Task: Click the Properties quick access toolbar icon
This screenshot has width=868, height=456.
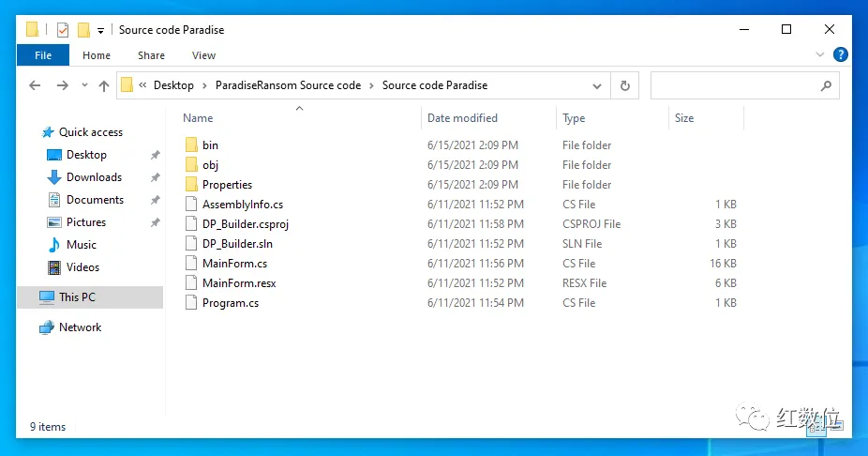Action: [63, 30]
